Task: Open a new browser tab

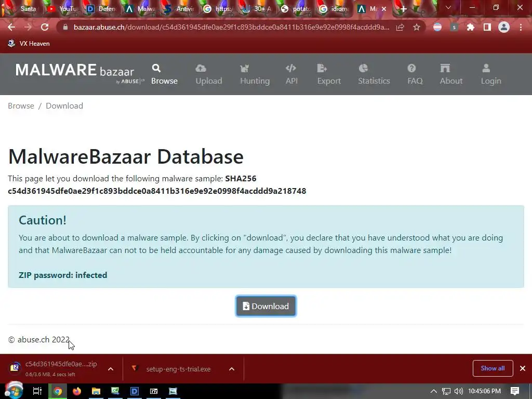Action: (403, 9)
